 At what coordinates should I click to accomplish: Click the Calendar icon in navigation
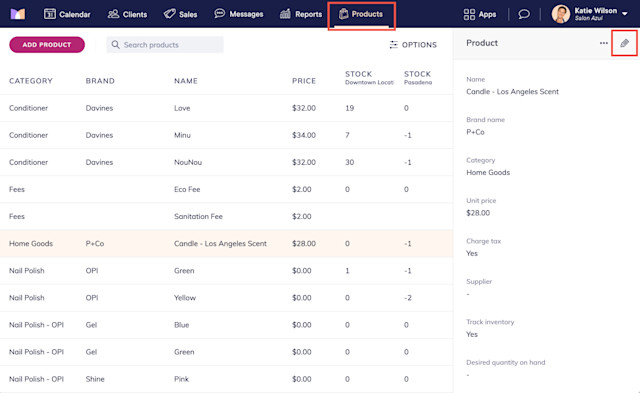click(50, 14)
